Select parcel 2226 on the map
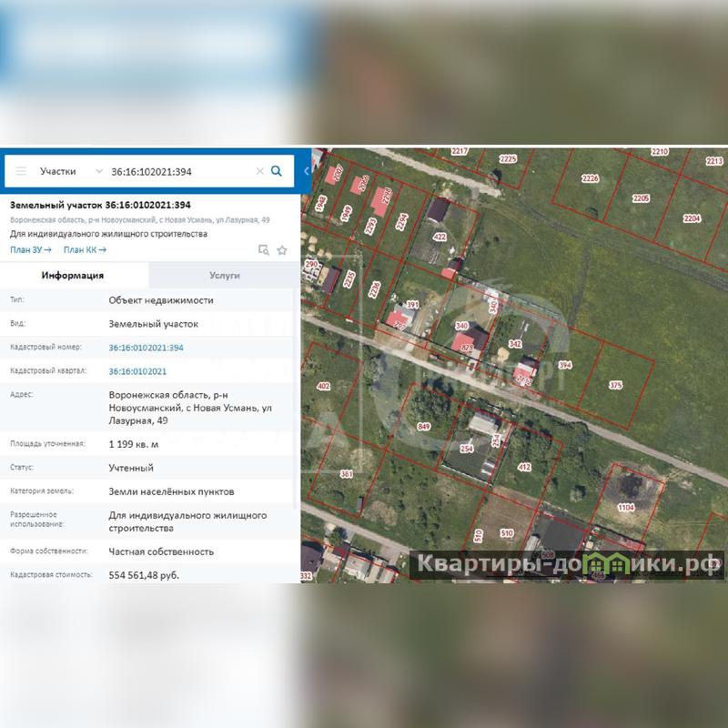This screenshot has height=728, width=728. click(590, 179)
